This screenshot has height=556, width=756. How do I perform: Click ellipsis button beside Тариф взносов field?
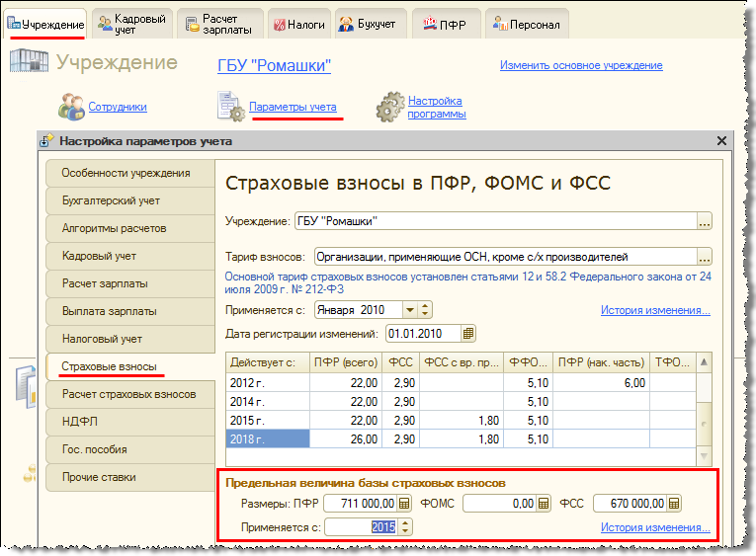[704, 257]
